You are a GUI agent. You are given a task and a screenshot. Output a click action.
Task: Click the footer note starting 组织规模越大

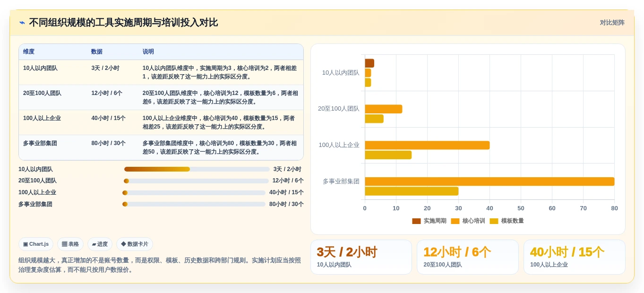[160, 265]
